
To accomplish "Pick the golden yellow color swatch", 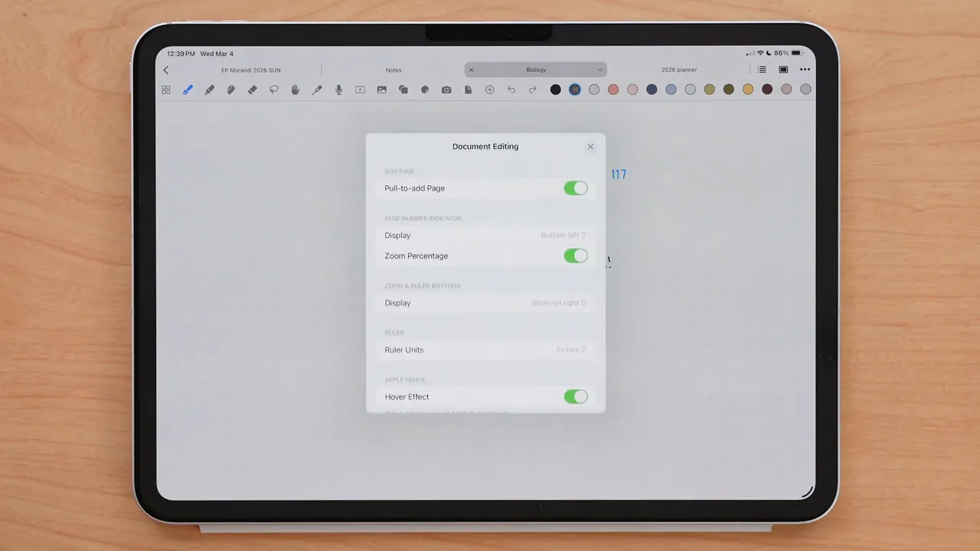I will pyautogui.click(x=748, y=90).
